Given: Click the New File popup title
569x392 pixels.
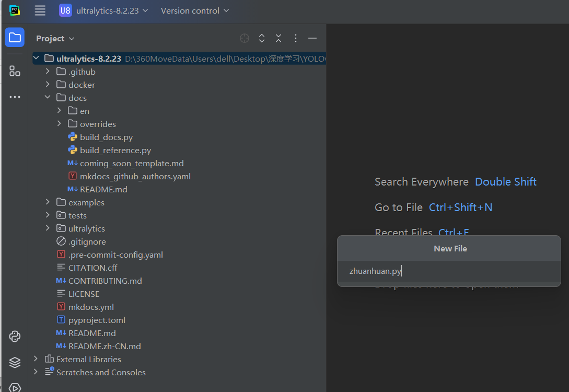Looking at the screenshot, I should 450,249.
